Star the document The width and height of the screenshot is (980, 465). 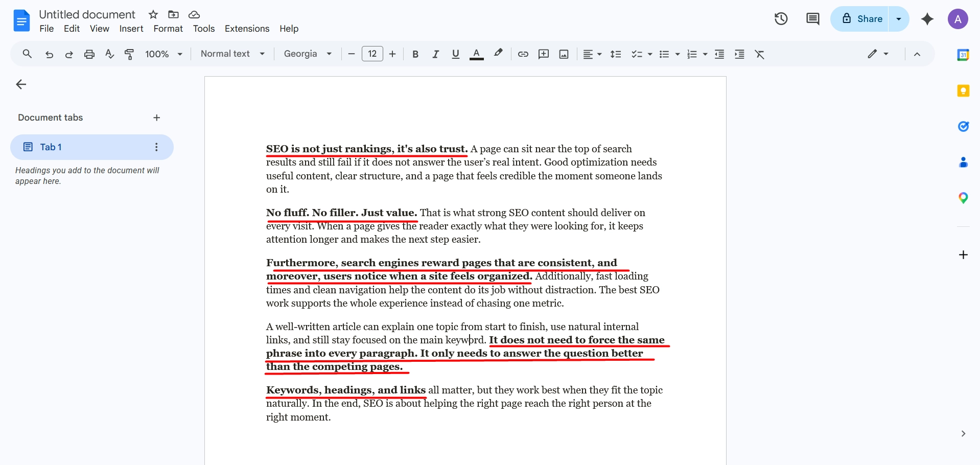point(153,14)
